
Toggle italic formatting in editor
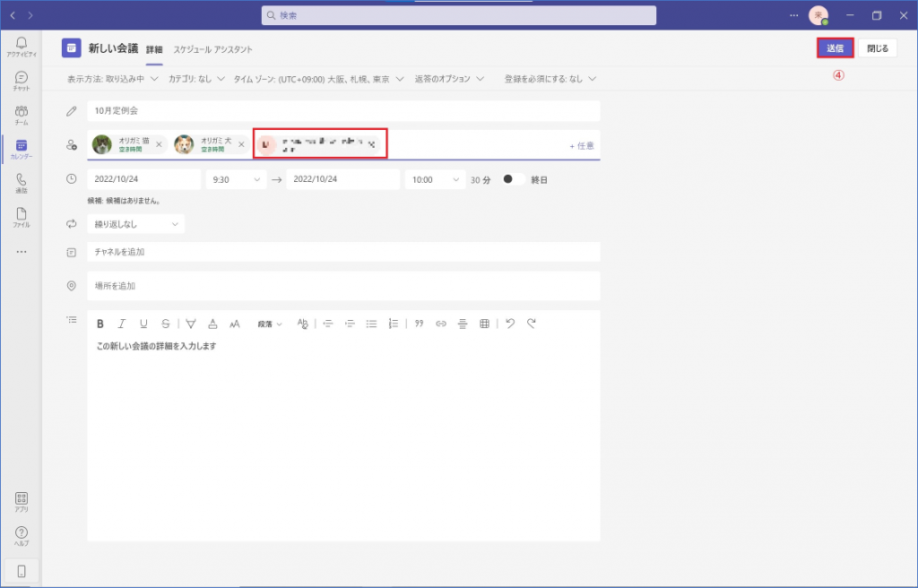coord(122,324)
